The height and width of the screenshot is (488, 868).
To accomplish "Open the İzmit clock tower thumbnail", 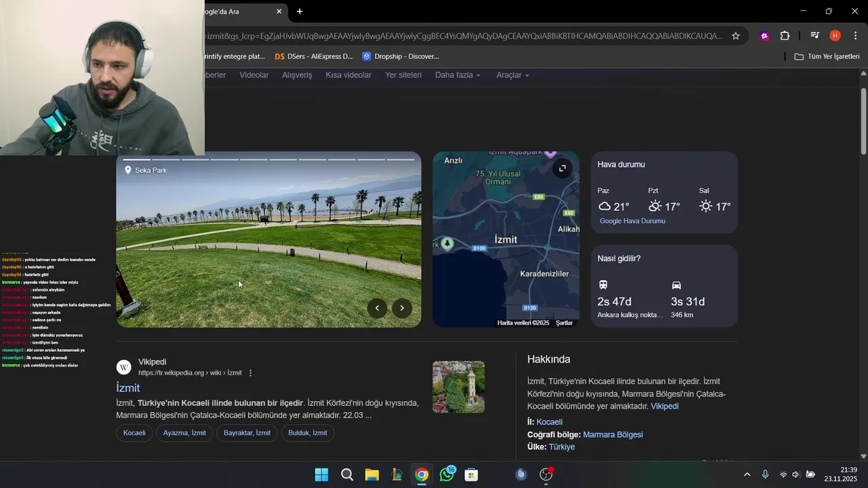I will pos(458,387).
